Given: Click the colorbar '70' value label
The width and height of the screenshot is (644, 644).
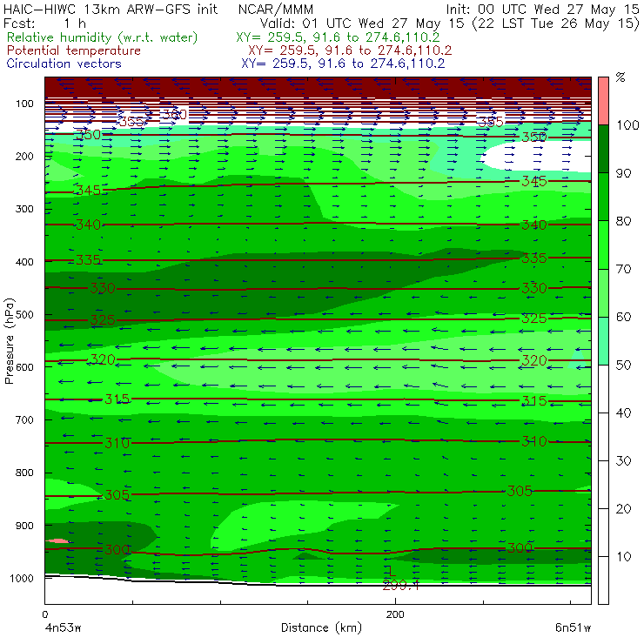Looking at the screenshot, I should [x=623, y=269].
